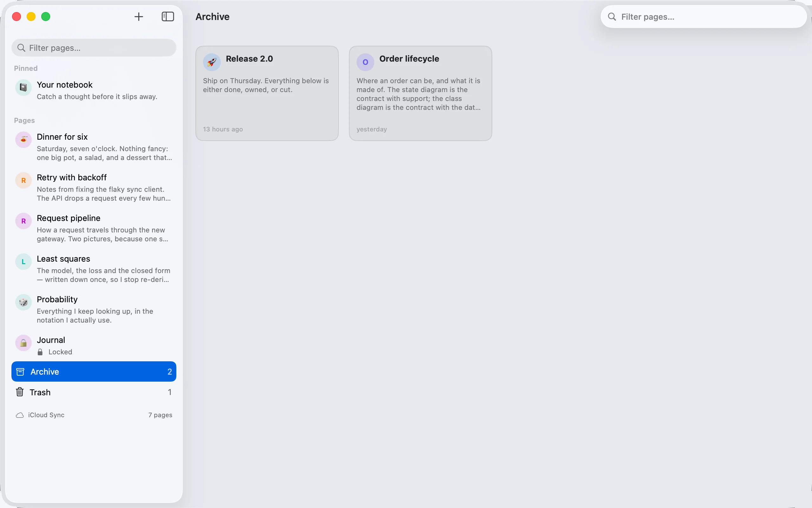Focus the sidebar Filter pages field
Image resolution: width=812 pixels, height=508 pixels.
click(94, 48)
